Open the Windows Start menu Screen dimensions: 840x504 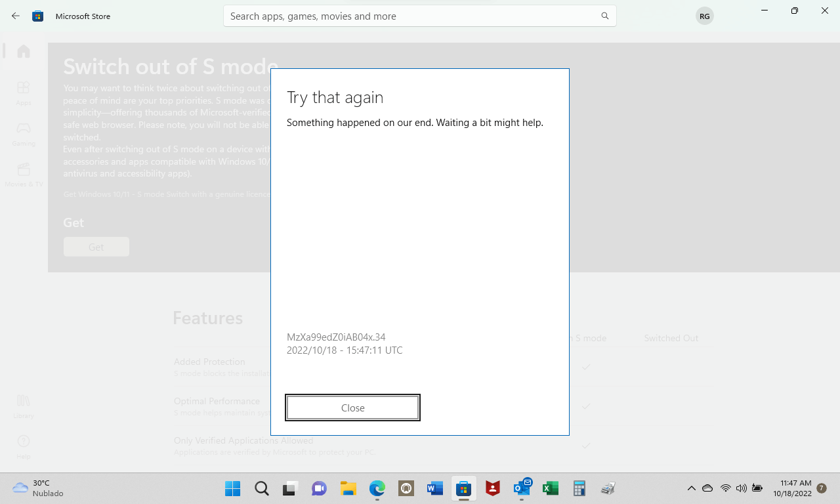click(x=233, y=488)
